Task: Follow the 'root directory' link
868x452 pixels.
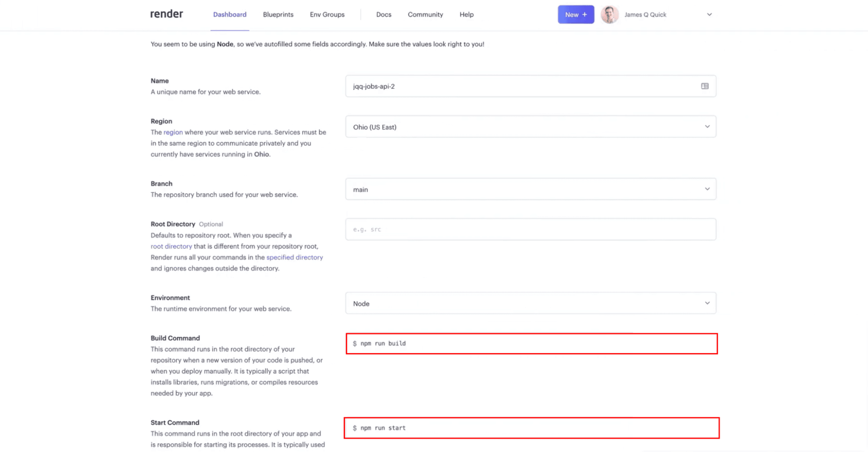Action: [171, 246]
